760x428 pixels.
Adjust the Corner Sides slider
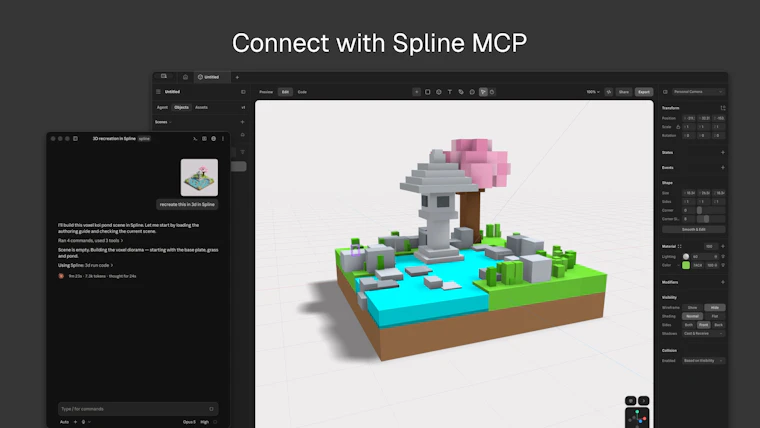711,219
